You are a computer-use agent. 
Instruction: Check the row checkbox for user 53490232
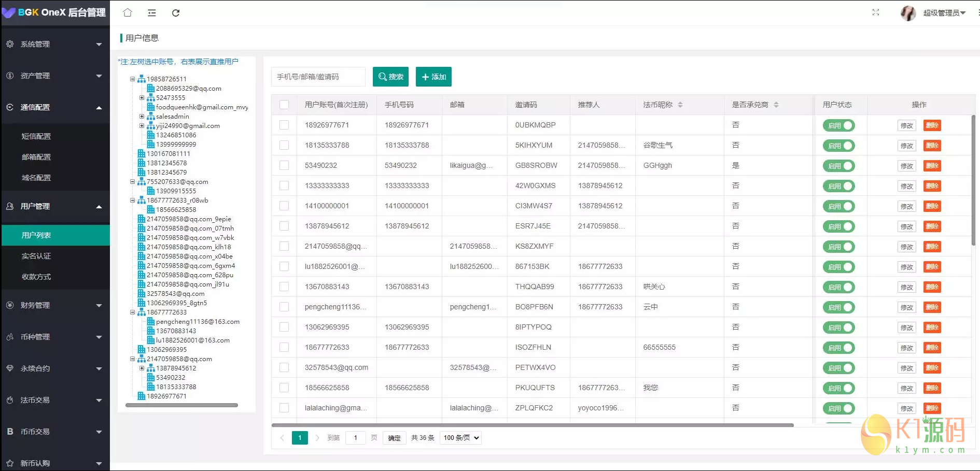pyautogui.click(x=284, y=165)
